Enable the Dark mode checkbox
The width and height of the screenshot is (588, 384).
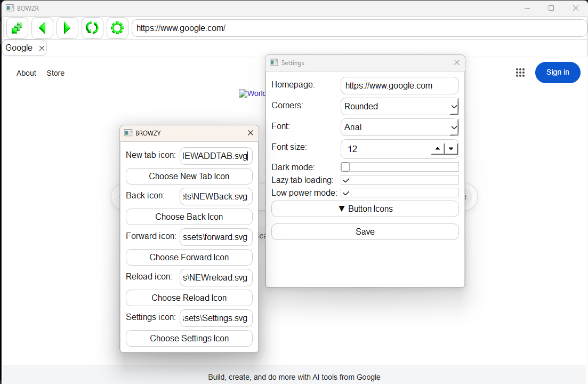(x=345, y=167)
